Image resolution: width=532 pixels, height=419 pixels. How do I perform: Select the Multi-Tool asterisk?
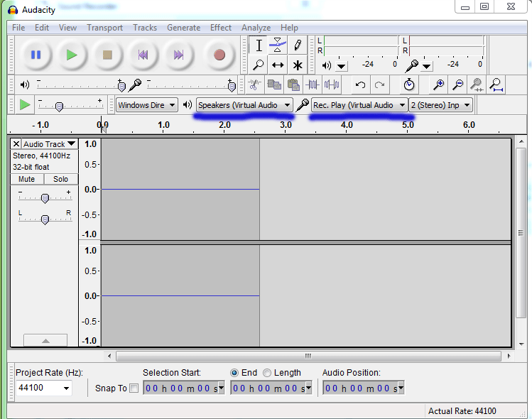click(297, 65)
